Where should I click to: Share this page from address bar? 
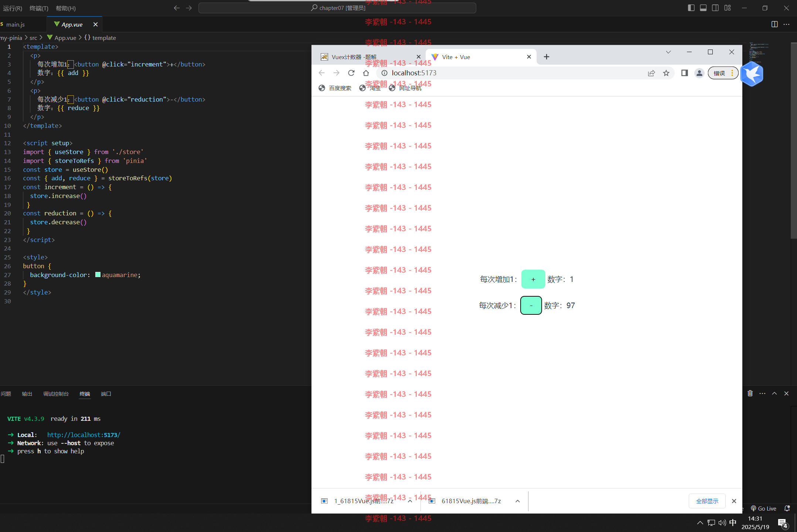(651, 73)
